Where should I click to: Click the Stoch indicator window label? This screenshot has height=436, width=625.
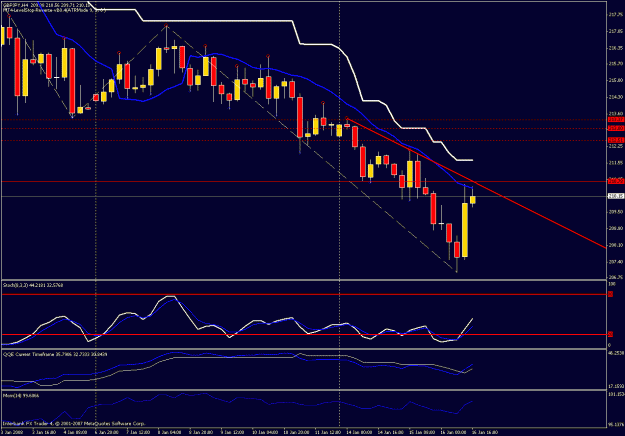(x=33, y=285)
